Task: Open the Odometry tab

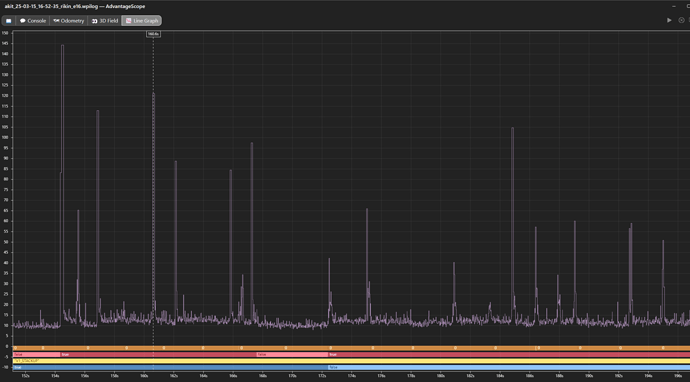Action: click(x=69, y=21)
